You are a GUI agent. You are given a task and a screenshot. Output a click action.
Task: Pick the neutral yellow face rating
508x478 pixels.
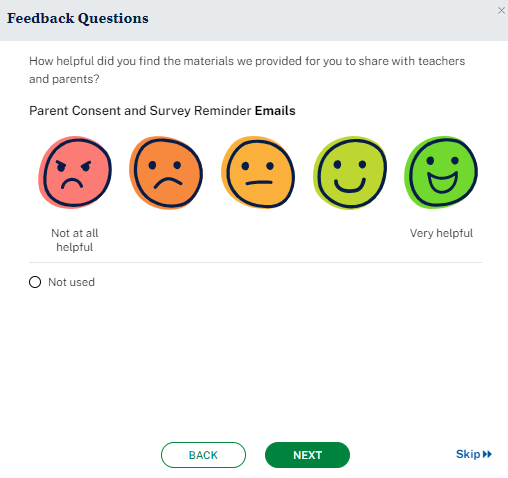(x=258, y=172)
